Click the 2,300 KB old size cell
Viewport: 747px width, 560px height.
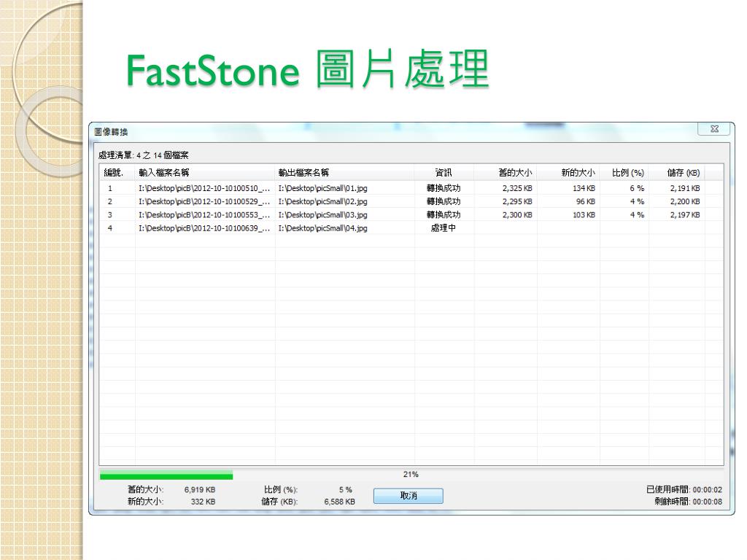[x=517, y=215]
